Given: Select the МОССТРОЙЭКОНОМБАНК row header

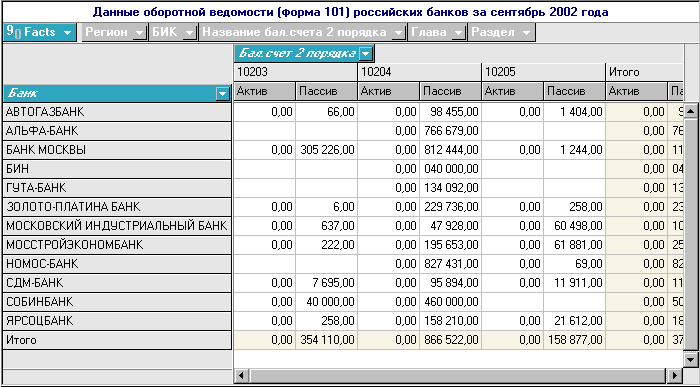Looking at the screenshot, I should tap(117, 245).
